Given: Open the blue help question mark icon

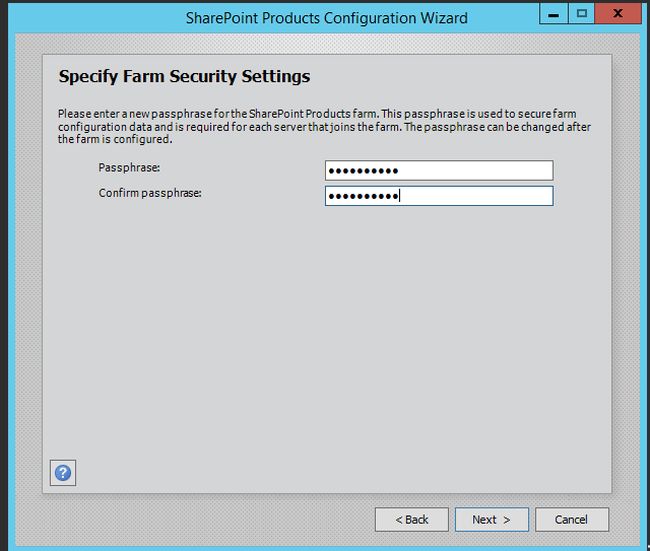Looking at the screenshot, I should point(63,473).
